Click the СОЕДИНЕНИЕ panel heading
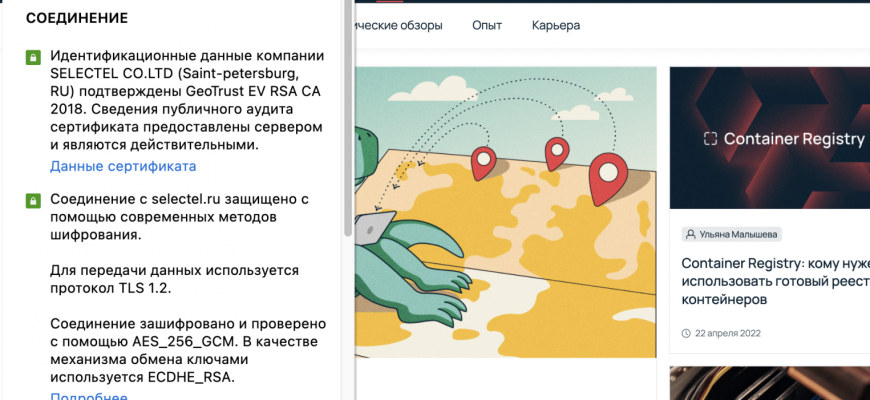870x400 pixels. click(77, 18)
